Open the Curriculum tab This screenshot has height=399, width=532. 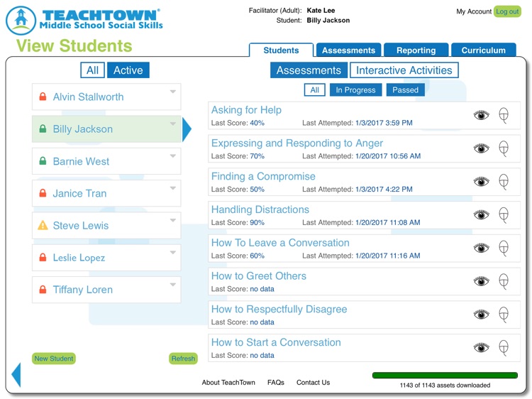pyautogui.click(x=484, y=50)
